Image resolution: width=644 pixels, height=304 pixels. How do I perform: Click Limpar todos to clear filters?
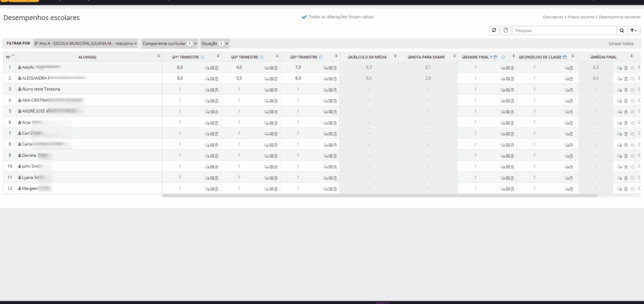pyautogui.click(x=621, y=44)
